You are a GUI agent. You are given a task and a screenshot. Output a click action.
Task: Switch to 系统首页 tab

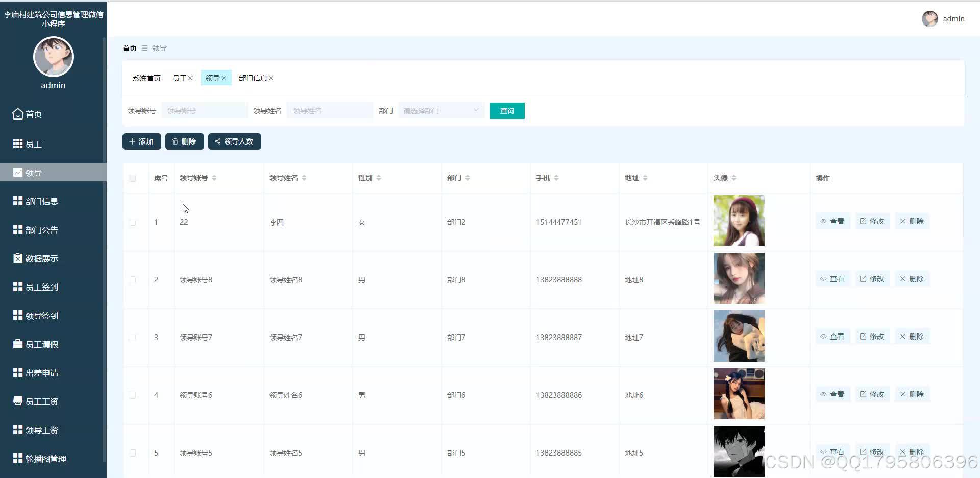tap(146, 78)
